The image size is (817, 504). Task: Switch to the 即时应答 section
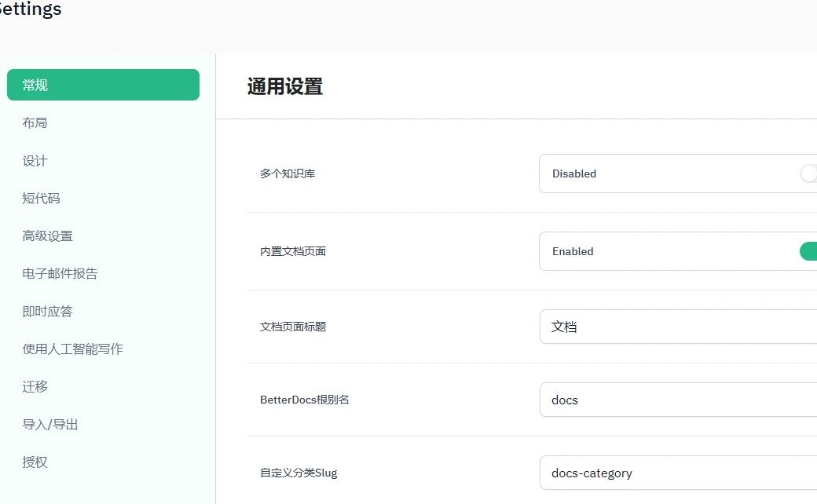point(47,311)
